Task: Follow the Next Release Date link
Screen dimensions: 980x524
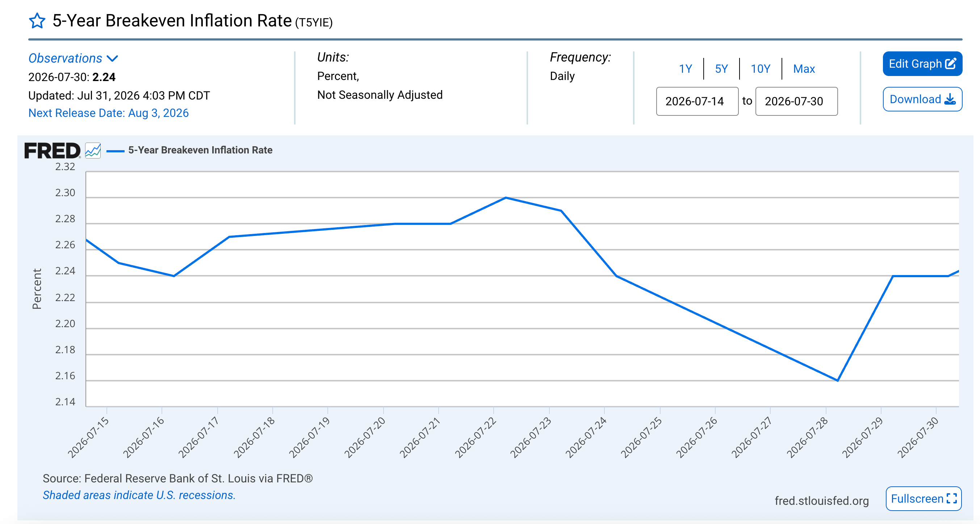Action: pyautogui.click(x=108, y=113)
